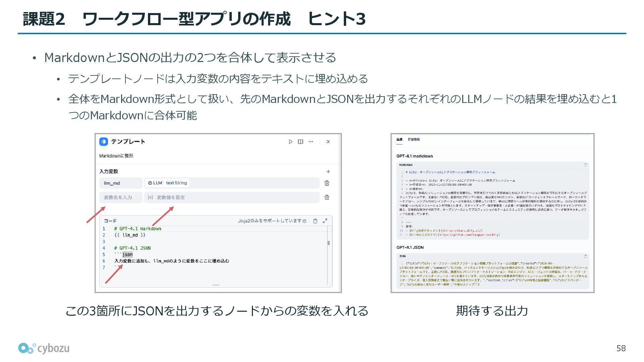Viewport: 644px width, 362px height.
Task: Click the '# Dify: オープンソース' heading line in the output
Action: tap(450, 172)
